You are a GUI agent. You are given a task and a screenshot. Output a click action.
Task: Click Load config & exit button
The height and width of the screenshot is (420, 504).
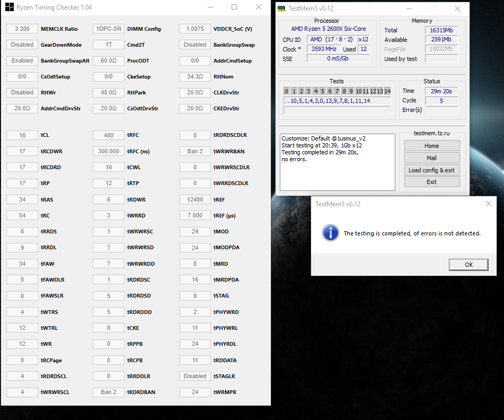[x=432, y=170]
